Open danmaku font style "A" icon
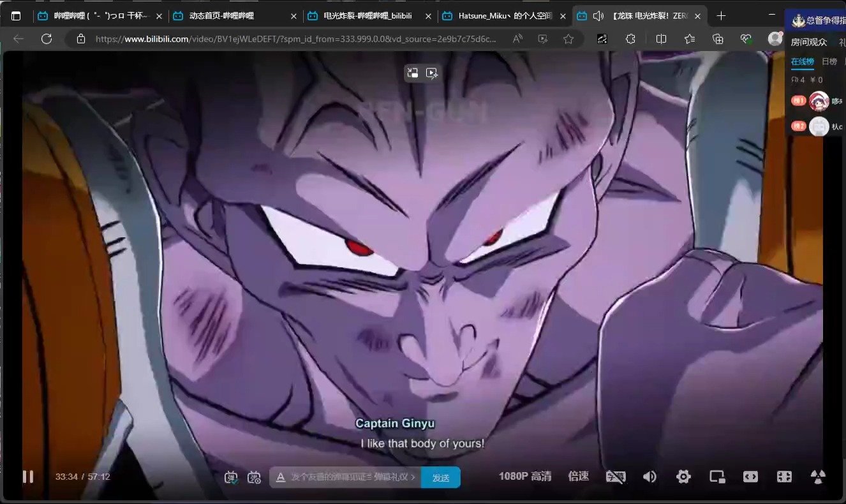Screen dimensions: 846x504 tap(280, 477)
